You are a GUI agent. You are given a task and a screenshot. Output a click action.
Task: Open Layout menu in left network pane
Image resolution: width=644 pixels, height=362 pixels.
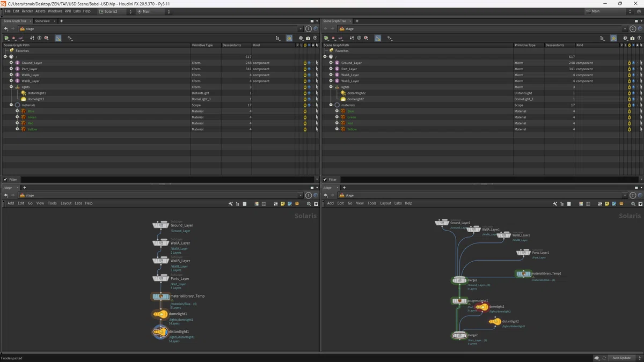(x=66, y=203)
